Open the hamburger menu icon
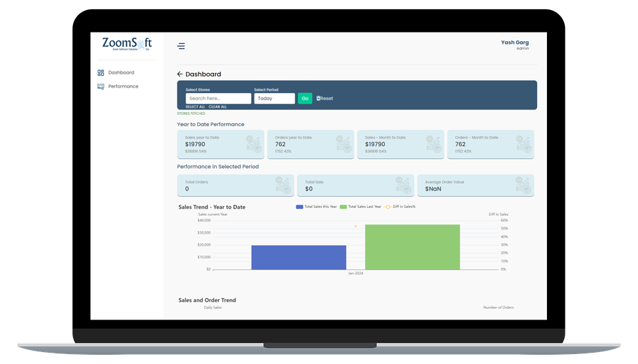 [x=181, y=46]
